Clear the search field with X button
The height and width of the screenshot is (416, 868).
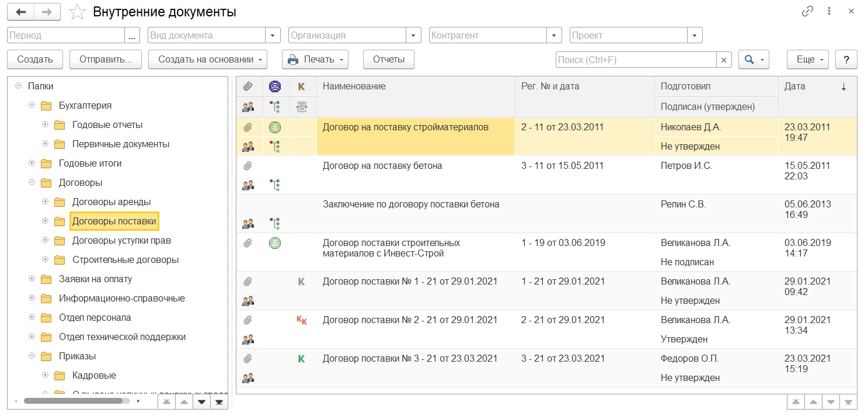click(724, 60)
